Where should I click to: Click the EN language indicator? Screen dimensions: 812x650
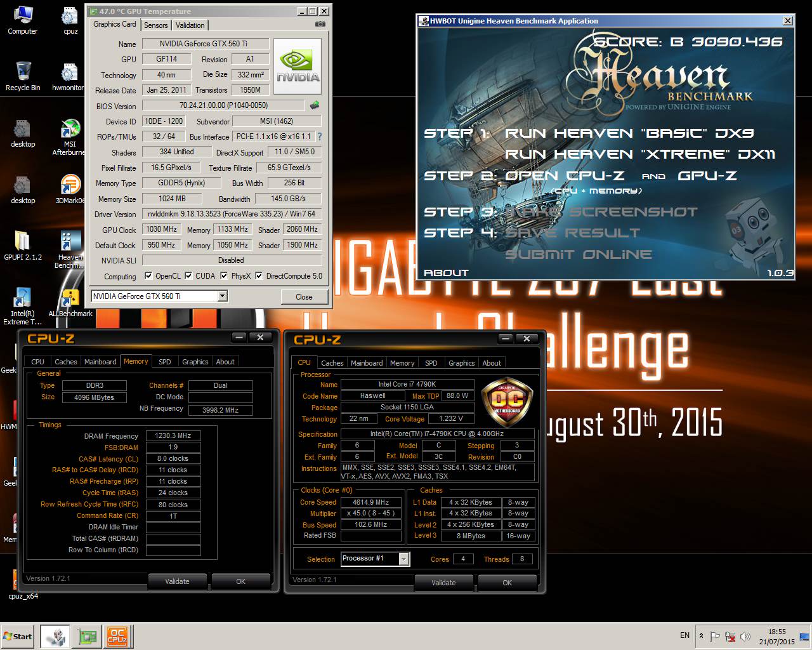(x=684, y=635)
